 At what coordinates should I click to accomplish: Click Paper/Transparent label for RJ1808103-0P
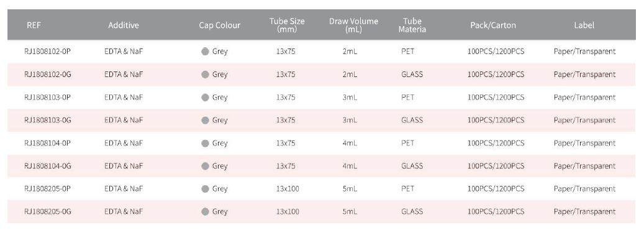coord(584,98)
